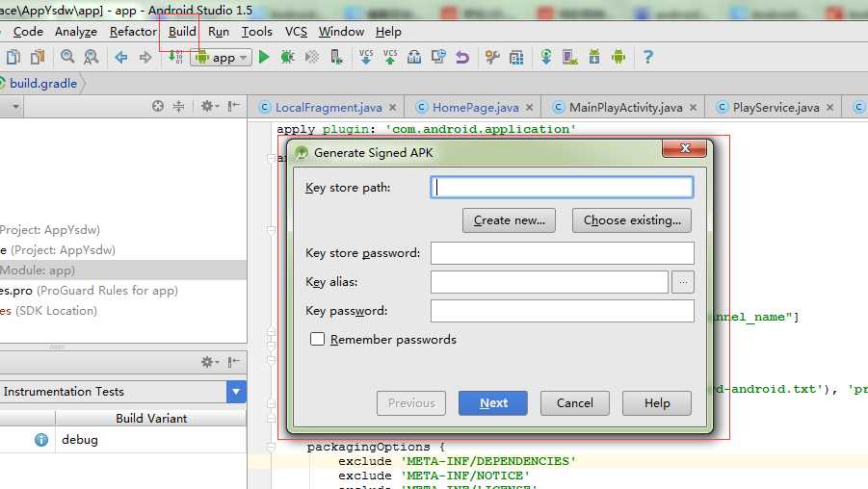Viewport: 868px width, 489px height.
Task: Open project panel gear settings dropdown
Action: coord(210,106)
